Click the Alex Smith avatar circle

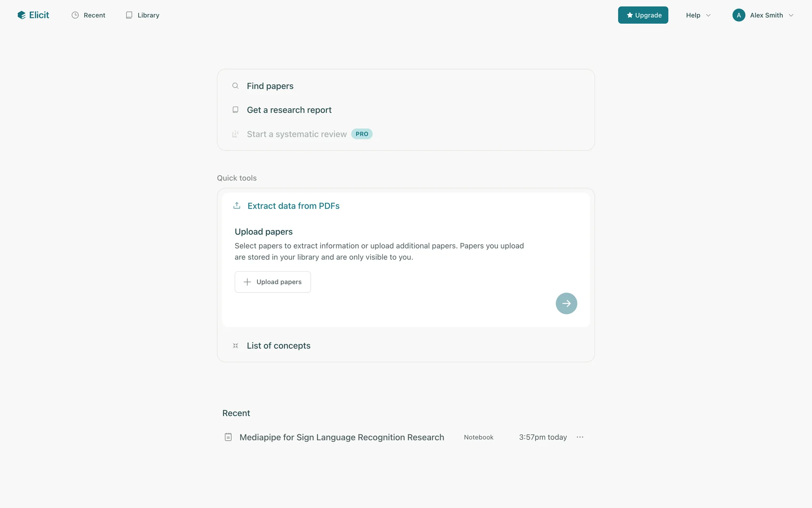pos(739,15)
